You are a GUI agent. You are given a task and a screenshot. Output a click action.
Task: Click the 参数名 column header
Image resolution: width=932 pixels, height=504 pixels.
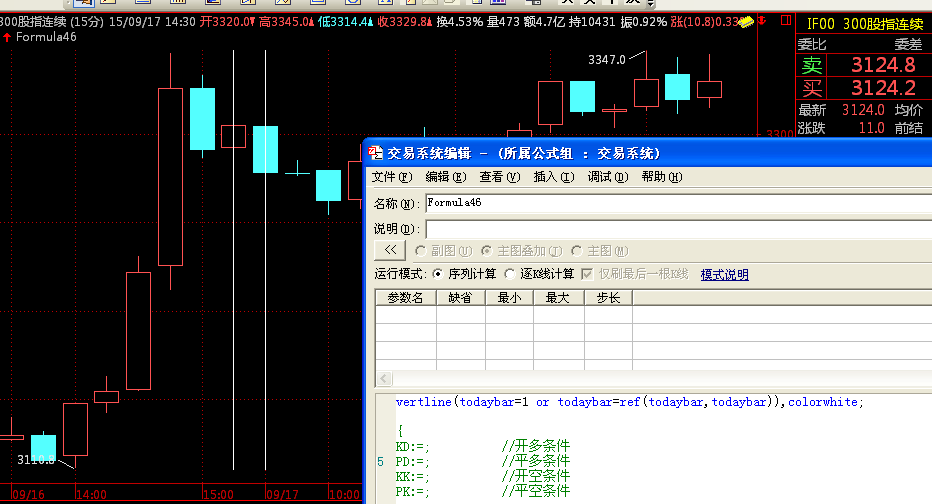pyautogui.click(x=405, y=298)
